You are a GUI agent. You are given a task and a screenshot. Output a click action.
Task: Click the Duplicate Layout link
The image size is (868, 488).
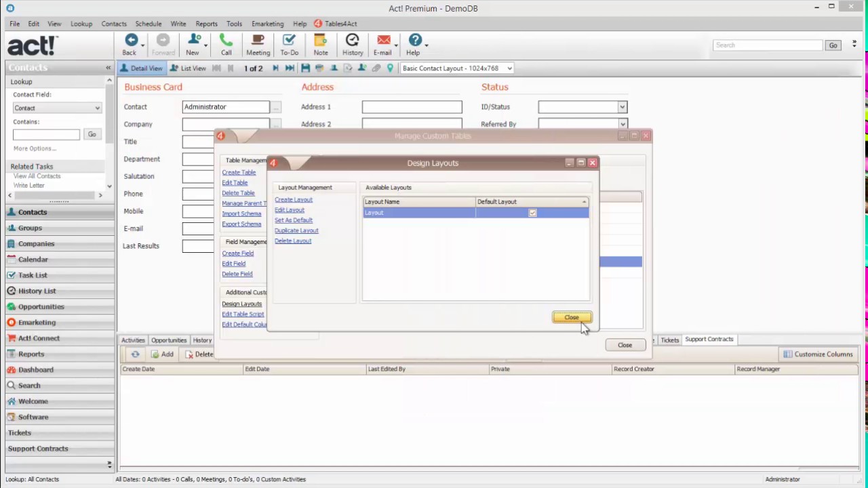coord(296,230)
